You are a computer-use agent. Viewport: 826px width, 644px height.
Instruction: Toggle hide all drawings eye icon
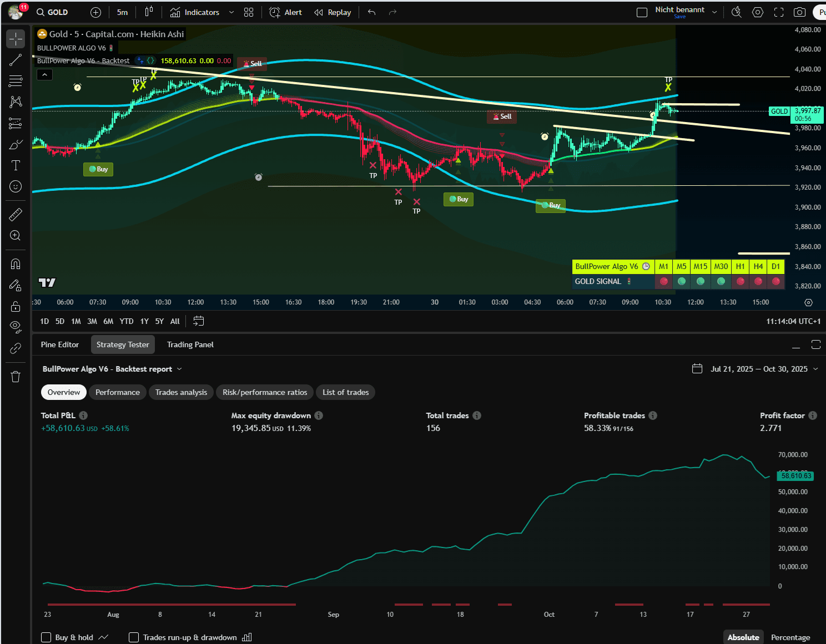pos(16,327)
